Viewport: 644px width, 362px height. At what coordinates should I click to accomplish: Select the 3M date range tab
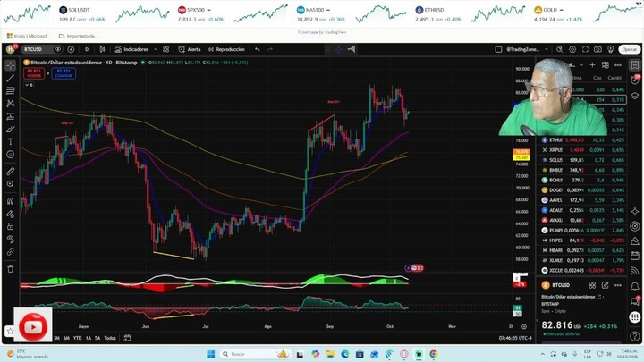coord(56,338)
